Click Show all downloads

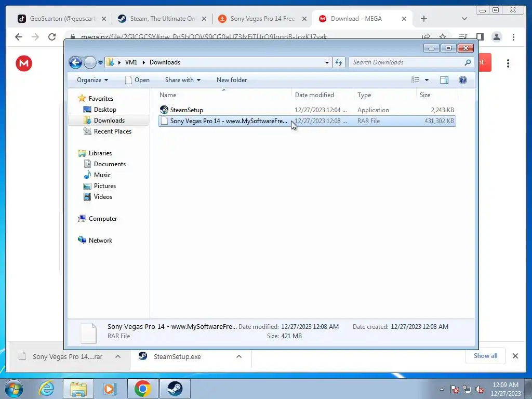[486, 356]
